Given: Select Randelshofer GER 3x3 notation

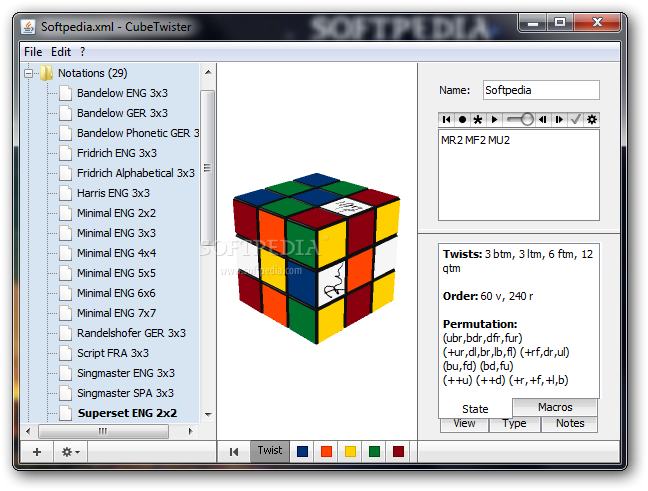Looking at the screenshot, I should 131,333.
